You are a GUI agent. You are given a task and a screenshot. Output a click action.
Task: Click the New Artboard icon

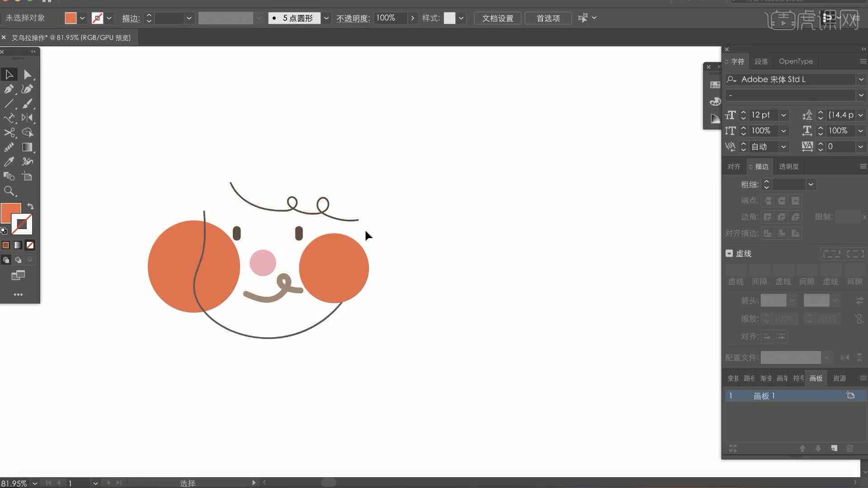834,448
